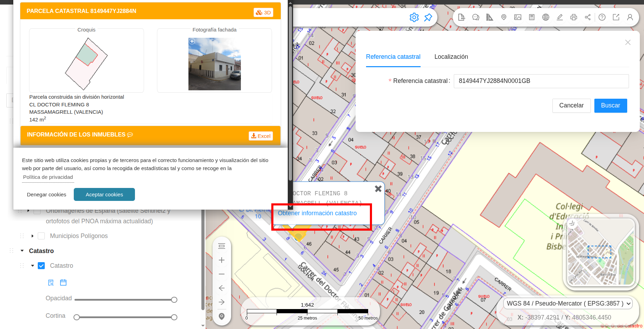The image size is (644, 329).
Task: Click the geolocation pin in the zoom bar
Action: (222, 316)
